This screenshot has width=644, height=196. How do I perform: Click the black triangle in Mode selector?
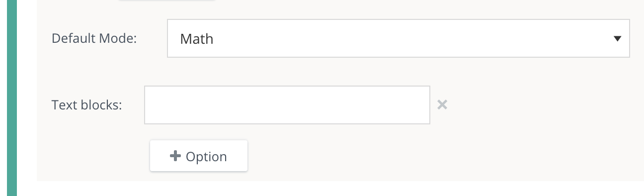tap(618, 38)
